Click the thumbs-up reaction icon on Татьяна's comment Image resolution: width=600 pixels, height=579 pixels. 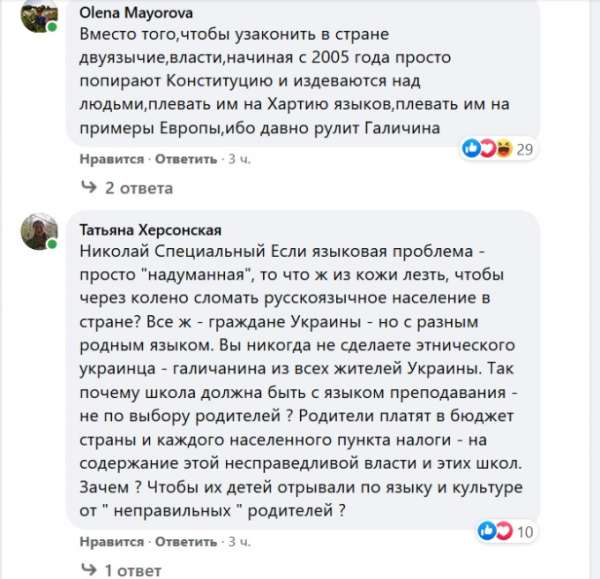(487, 529)
